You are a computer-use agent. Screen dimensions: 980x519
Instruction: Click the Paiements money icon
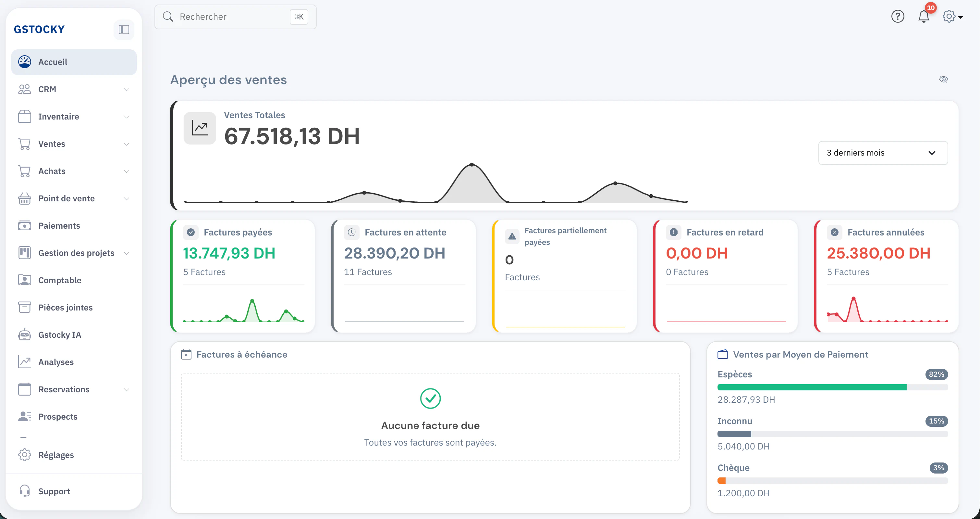click(25, 226)
